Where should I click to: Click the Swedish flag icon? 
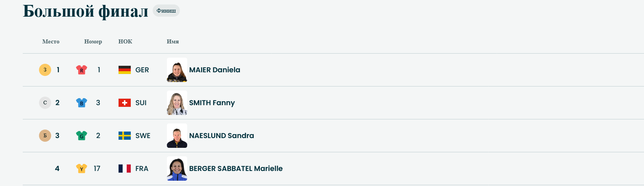pos(125,136)
